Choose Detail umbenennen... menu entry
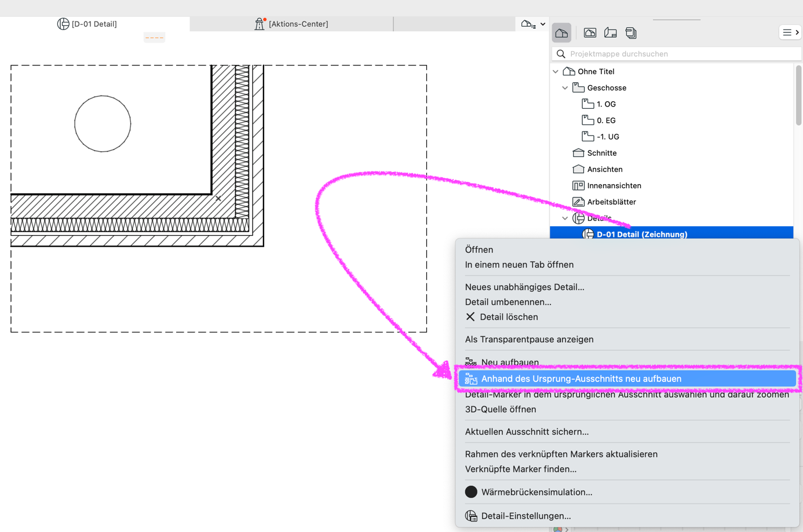803x532 pixels. tap(508, 302)
